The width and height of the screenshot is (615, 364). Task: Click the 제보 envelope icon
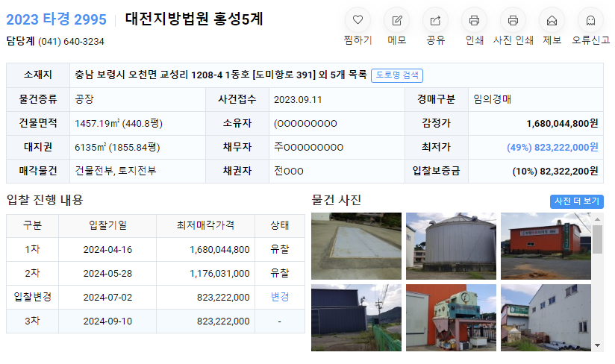coord(552,20)
